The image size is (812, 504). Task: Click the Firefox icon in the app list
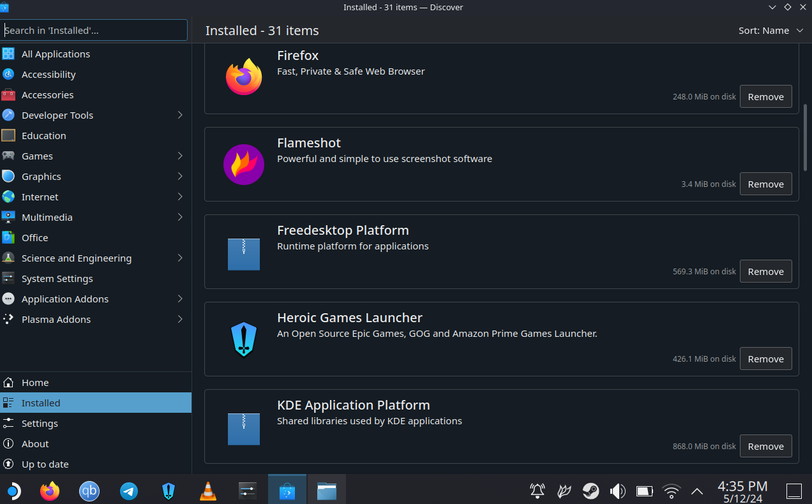pos(244,76)
